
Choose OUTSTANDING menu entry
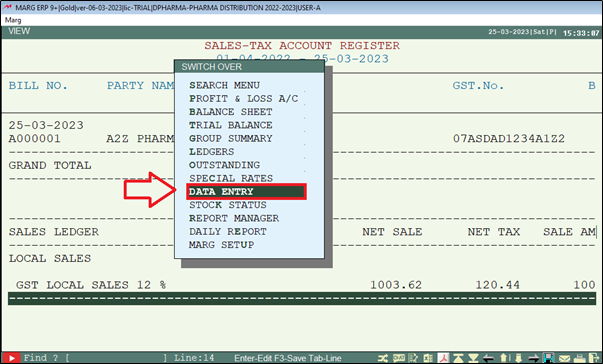click(x=224, y=165)
